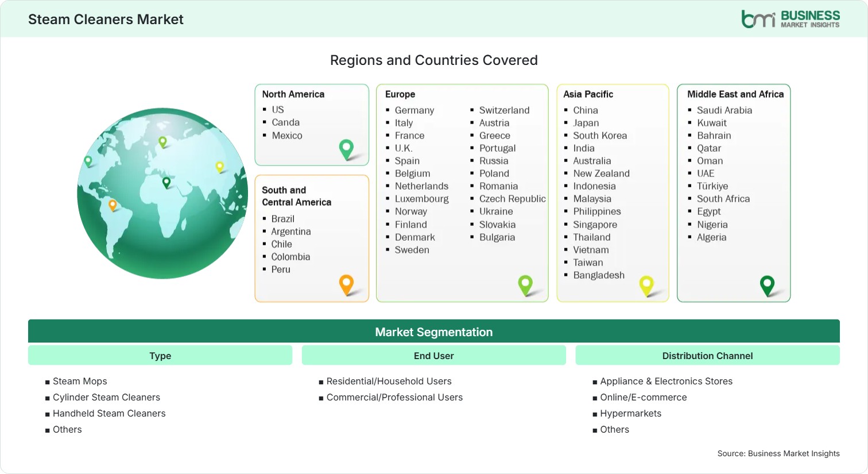Click Algeria in the list
The height and width of the screenshot is (474, 868).
click(x=712, y=237)
